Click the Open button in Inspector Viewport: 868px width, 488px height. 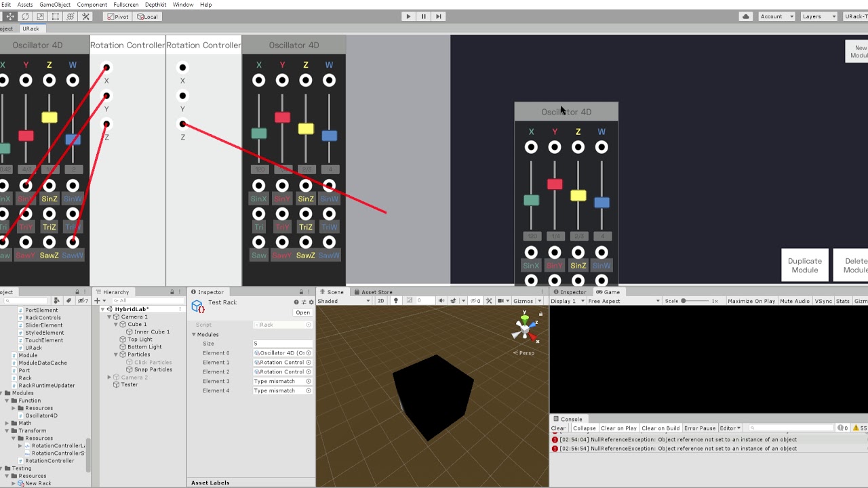point(302,312)
